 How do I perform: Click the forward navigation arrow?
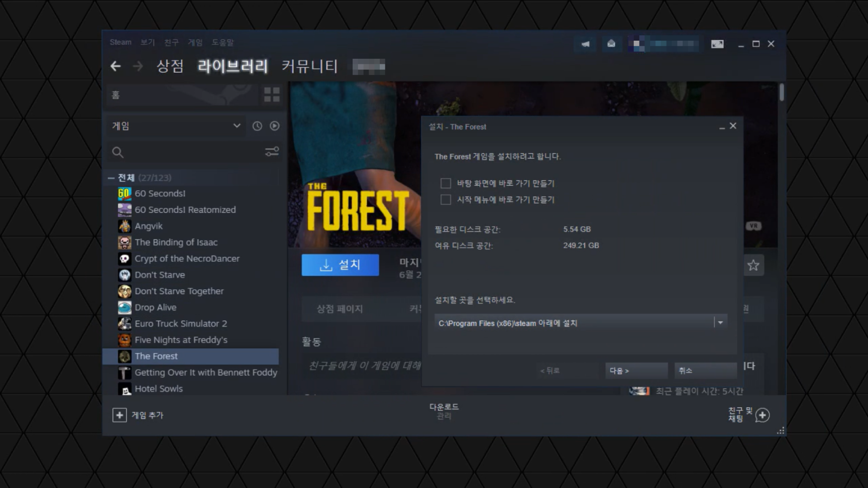click(x=138, y=66)
